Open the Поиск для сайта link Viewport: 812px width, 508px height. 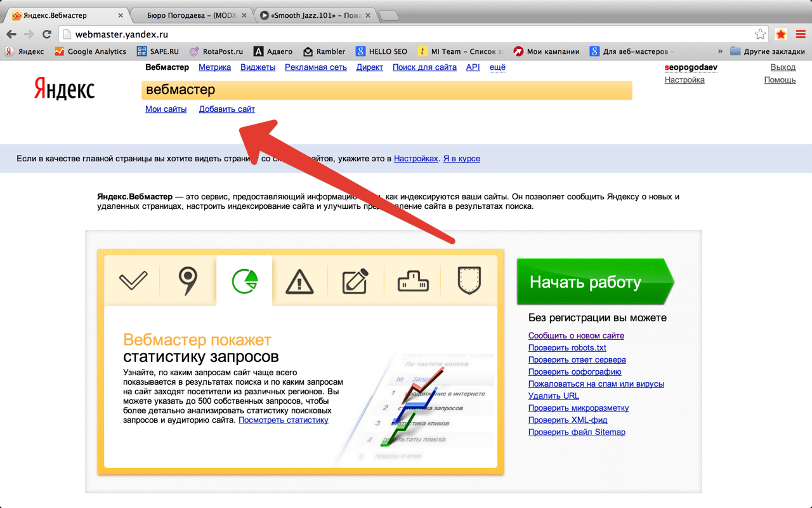click(424, 67)
